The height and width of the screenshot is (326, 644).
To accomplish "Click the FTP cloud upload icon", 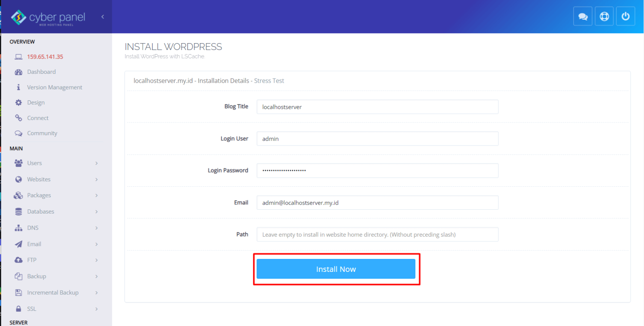I will 18,260.
